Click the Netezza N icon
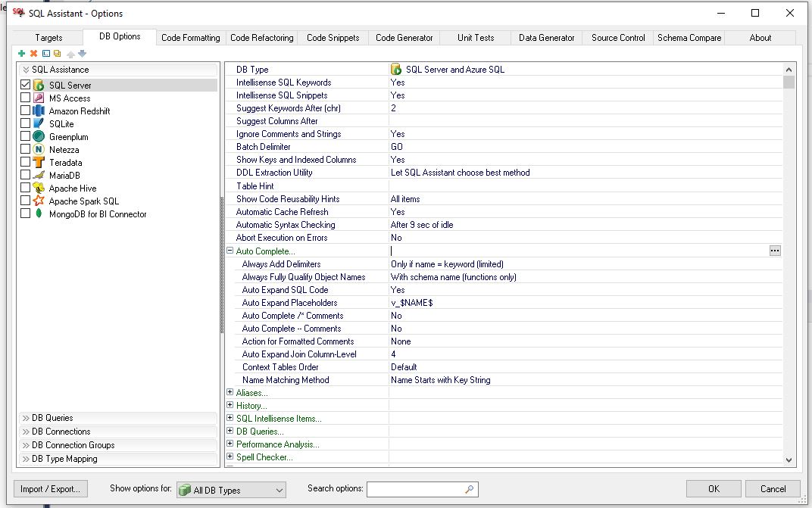Viewport: 812px width, 508px height. pos(39,150)
